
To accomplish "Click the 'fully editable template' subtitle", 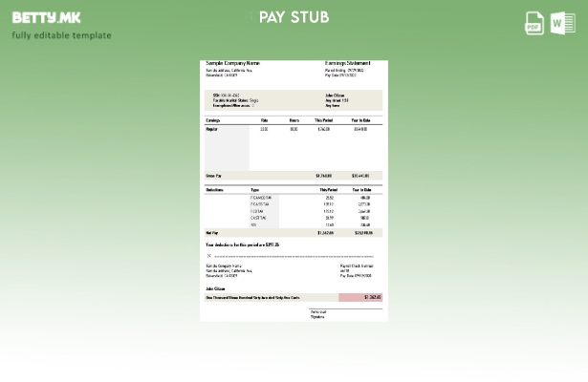I will (x=62, y=35).
